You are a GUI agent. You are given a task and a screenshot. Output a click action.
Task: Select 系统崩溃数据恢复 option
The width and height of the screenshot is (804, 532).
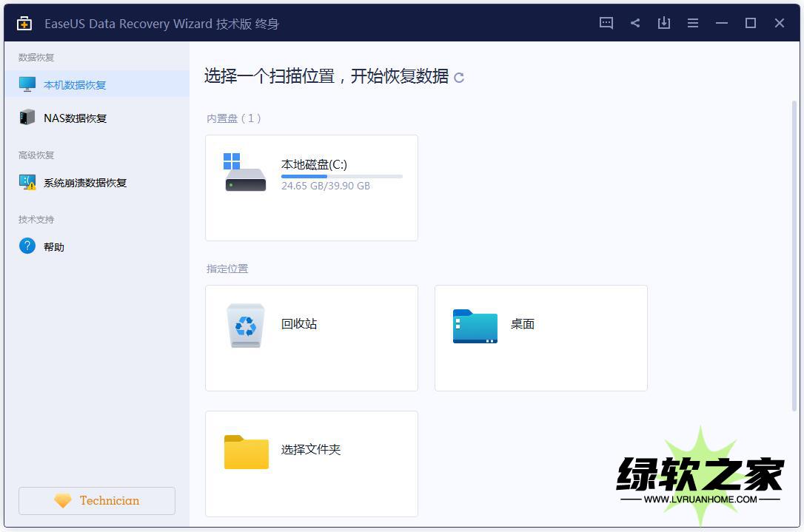point(84,183)
